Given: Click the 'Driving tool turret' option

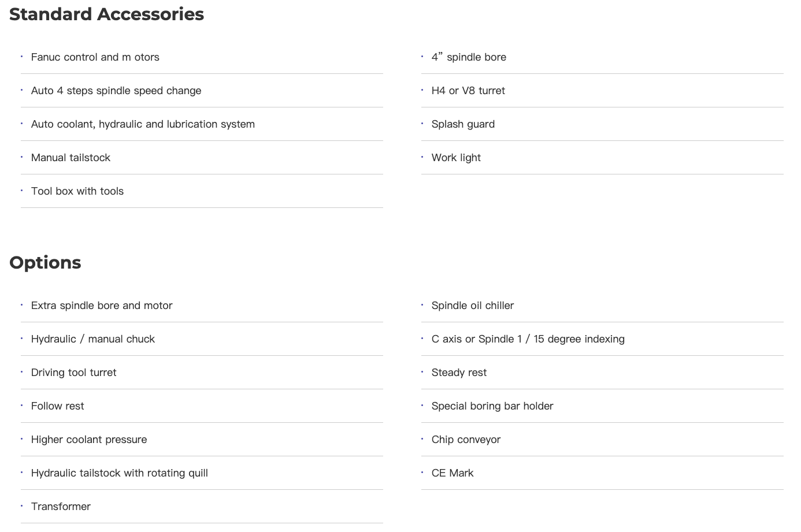Looking at the screenshot, I should point(73,373).
